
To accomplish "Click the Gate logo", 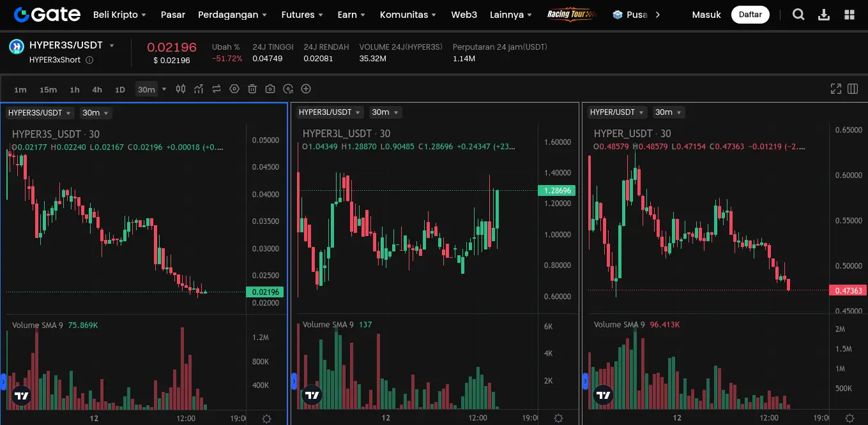I will coord(47,14).
